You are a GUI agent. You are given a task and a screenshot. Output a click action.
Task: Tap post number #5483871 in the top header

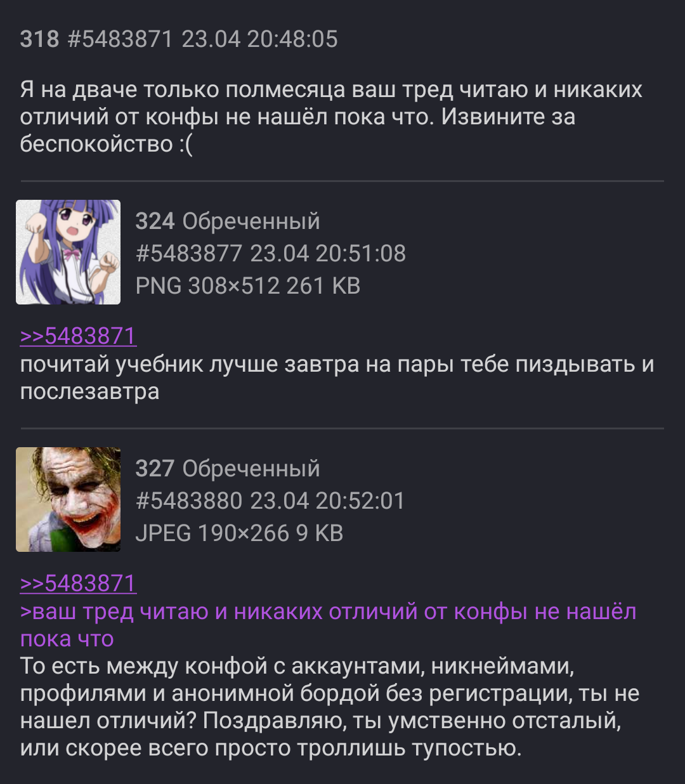click(120, 39)
